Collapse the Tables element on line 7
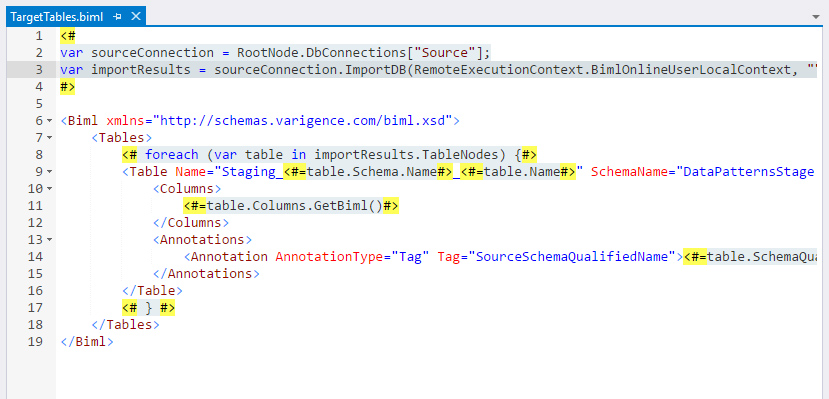The width and height of the screenshot is (829, 399). click(x=49, y=138)
